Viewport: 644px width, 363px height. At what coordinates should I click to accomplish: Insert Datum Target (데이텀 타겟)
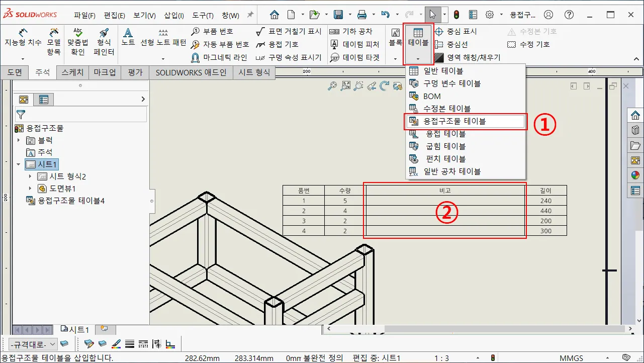(354, 57)
